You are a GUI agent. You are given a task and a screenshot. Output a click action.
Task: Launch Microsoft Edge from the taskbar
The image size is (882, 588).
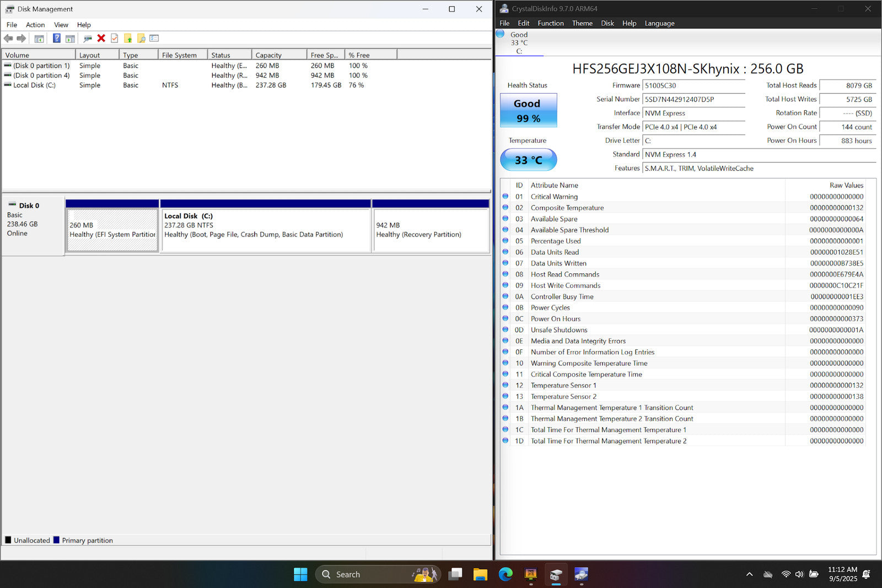tap(505, 574)
